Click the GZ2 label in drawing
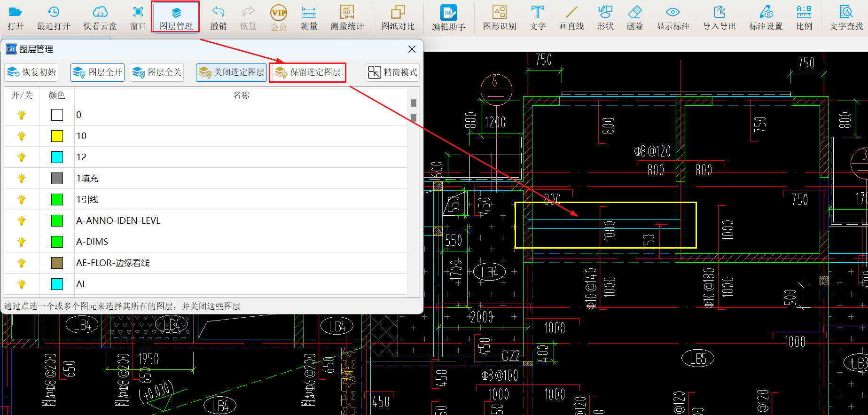Screen dimensions: 868x415 [511, 356]
